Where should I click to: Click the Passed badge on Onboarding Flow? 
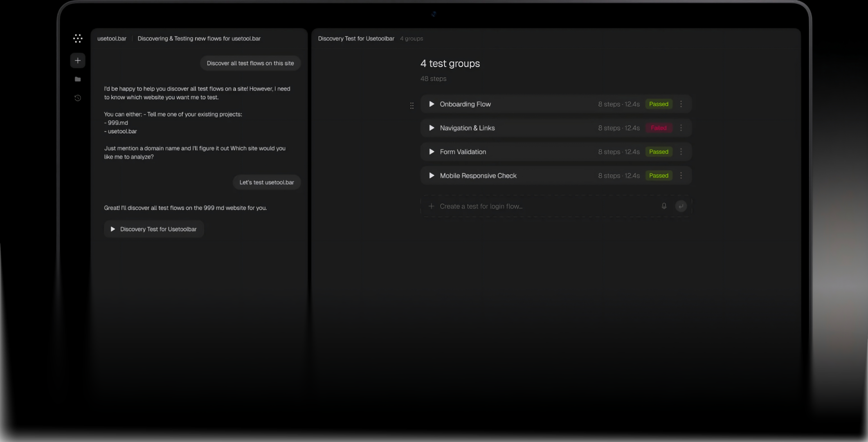point(659,104)
